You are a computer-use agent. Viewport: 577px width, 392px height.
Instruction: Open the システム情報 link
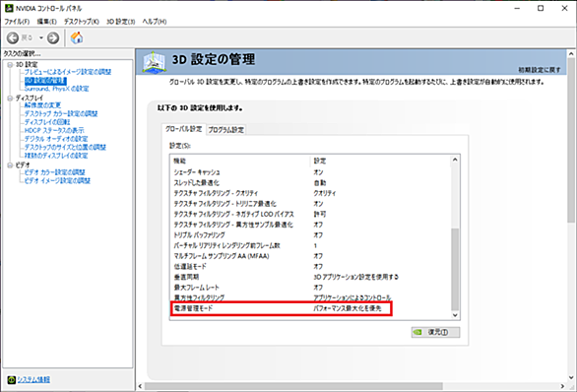[33, 379]
